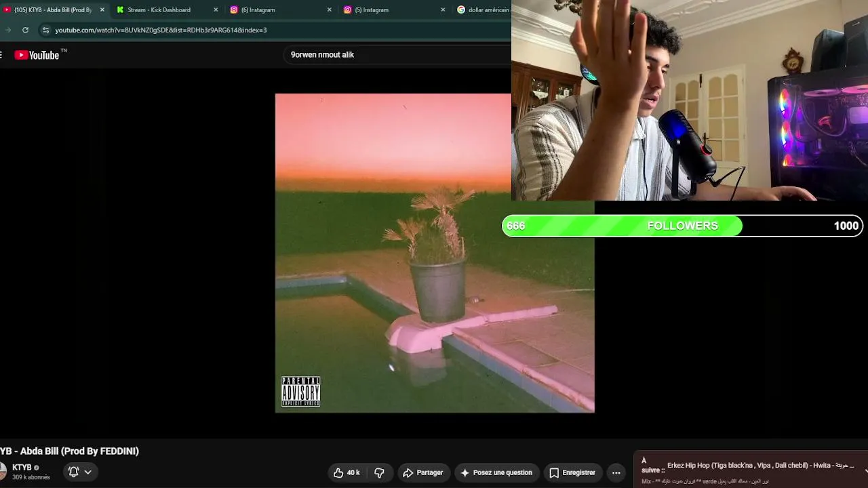Click the green FOLLOWERS progress bar overlay
868x488 pixels.
click(682, 226)
